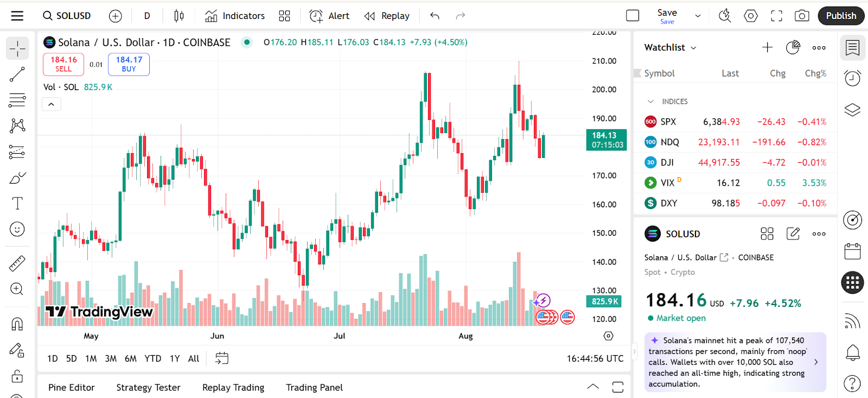The width and height of the screenshot is (868, 398).
Task: Click the 184.16 SELL button
Action: click(63, 64)
